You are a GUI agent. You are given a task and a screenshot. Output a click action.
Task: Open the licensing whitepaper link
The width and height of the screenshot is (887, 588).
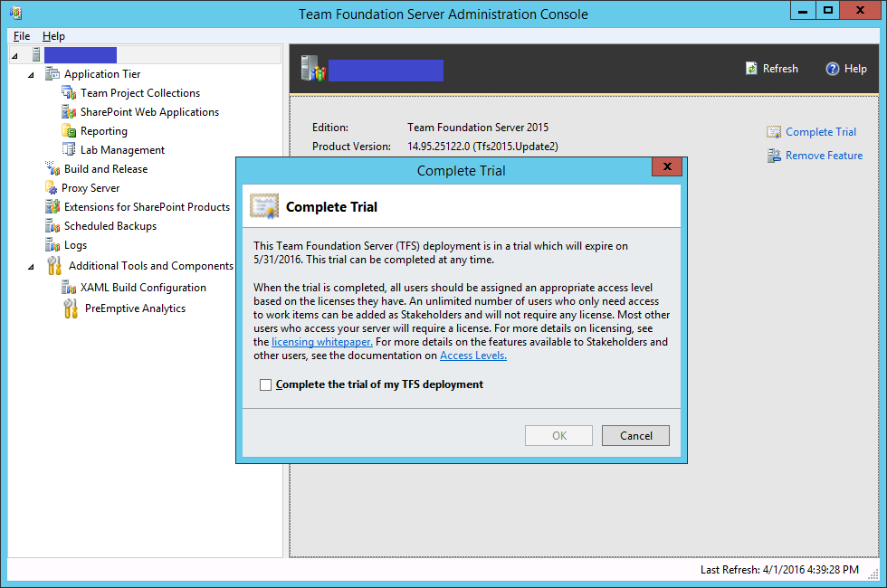tap(322, 342)
